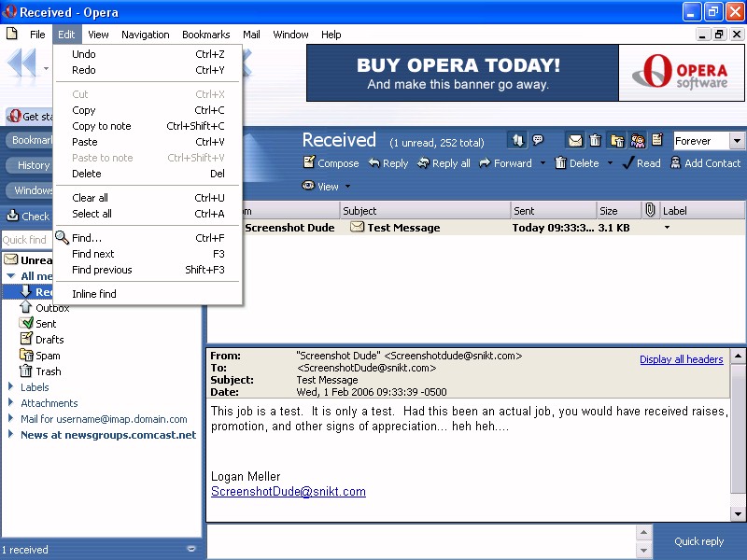
Task: Mark message as Read with checkmark
Action: point(641,163)
